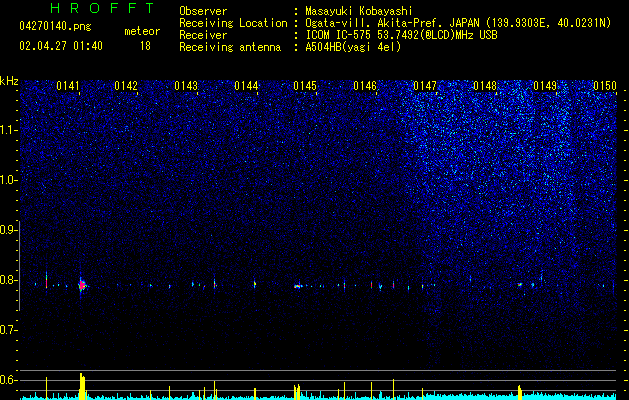Screen dimensions: 629x400
Task: Click the ICOM IC-575 receiver frequency text
Action: pos(401,35)
